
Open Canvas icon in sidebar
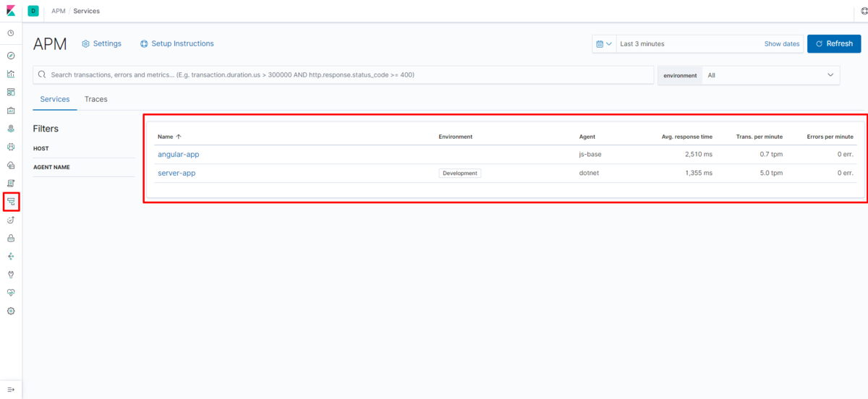point(11,111)
